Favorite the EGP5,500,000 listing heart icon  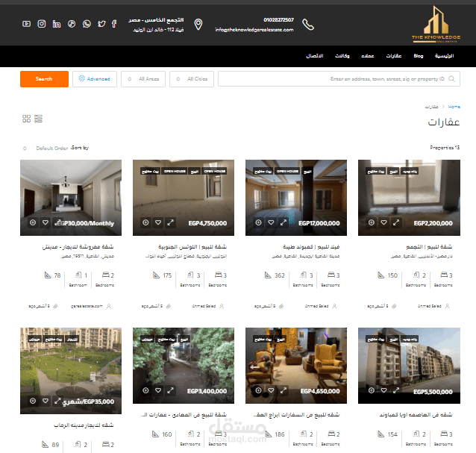click(383, 390)
